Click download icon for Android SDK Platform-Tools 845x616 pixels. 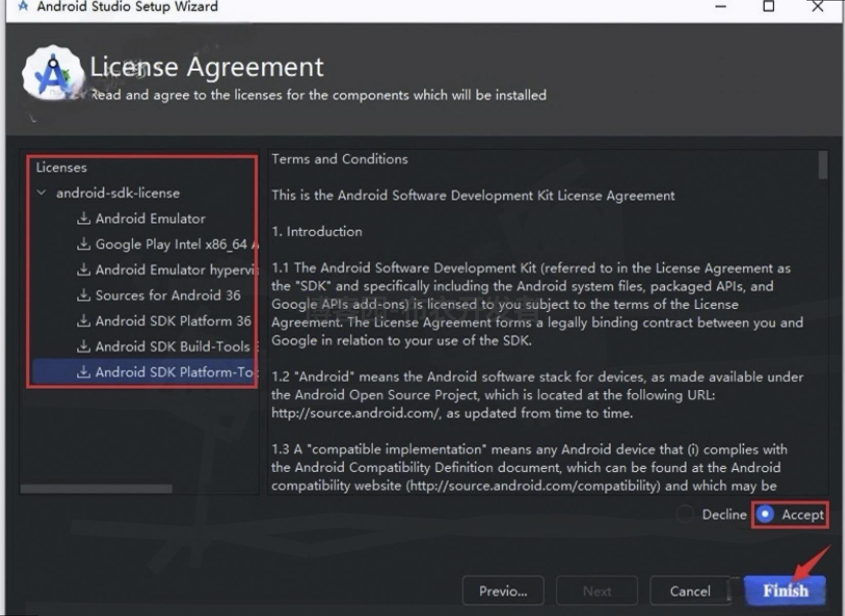tap(84, 372)
